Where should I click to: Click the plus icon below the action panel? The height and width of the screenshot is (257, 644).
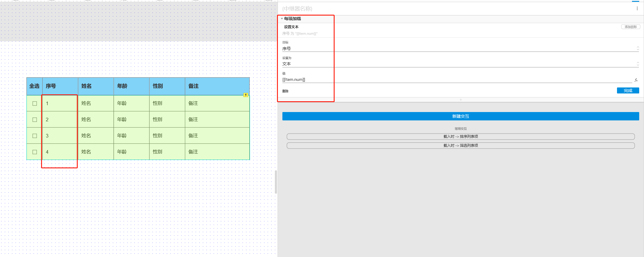pos(461,100)
